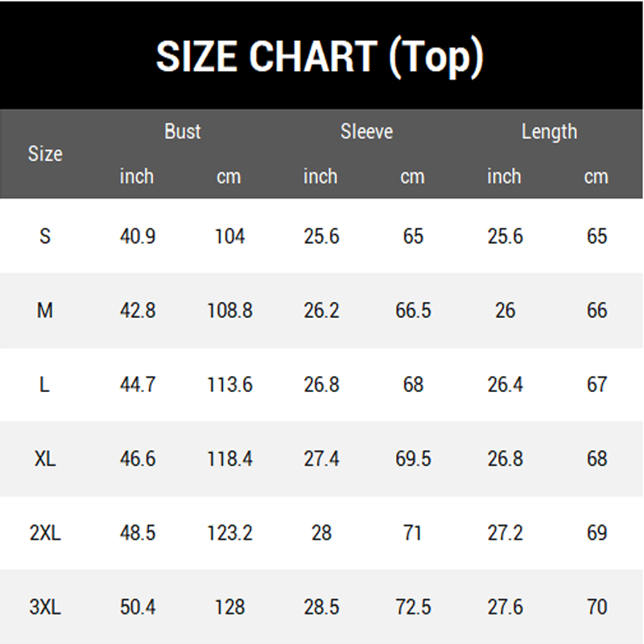Click sleeve value 69.5 cm
Screen dimensions: 644x644
tap(413, 458)
